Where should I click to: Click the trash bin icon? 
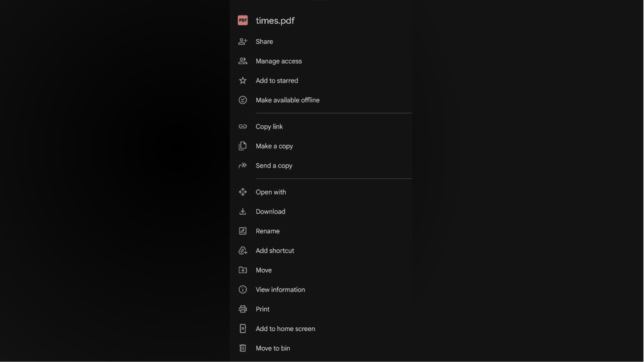[243, 348]
